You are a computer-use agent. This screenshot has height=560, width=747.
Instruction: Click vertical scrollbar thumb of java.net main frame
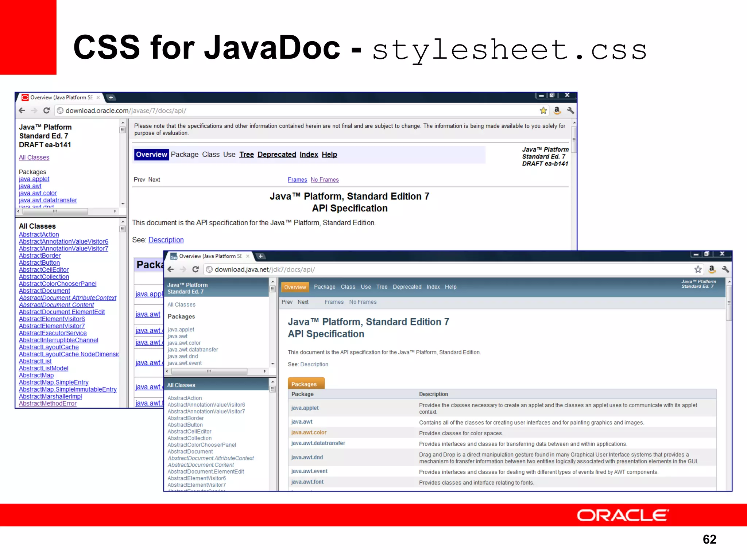pyautogui.click(x=729, y=303)
